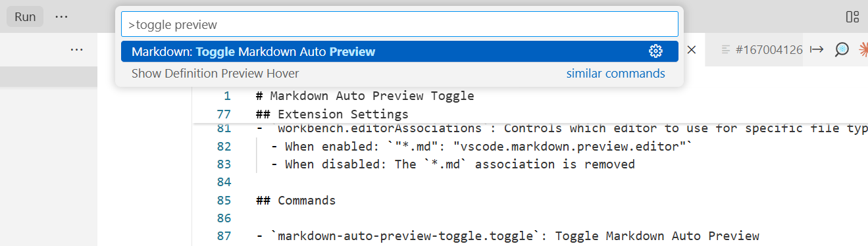This screenshot has width=868, height=246.
Task: Click inside the command palette input field
Action: tap(399, 24)
